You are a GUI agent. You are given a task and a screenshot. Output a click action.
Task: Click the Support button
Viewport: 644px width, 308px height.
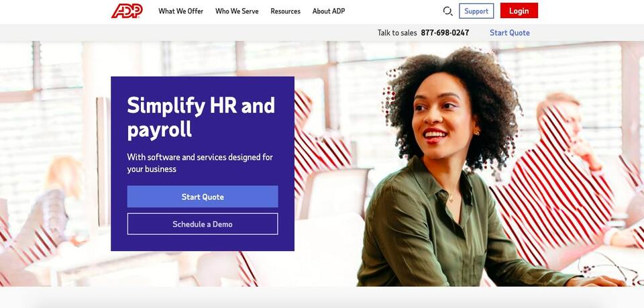(x=476, y=11)
